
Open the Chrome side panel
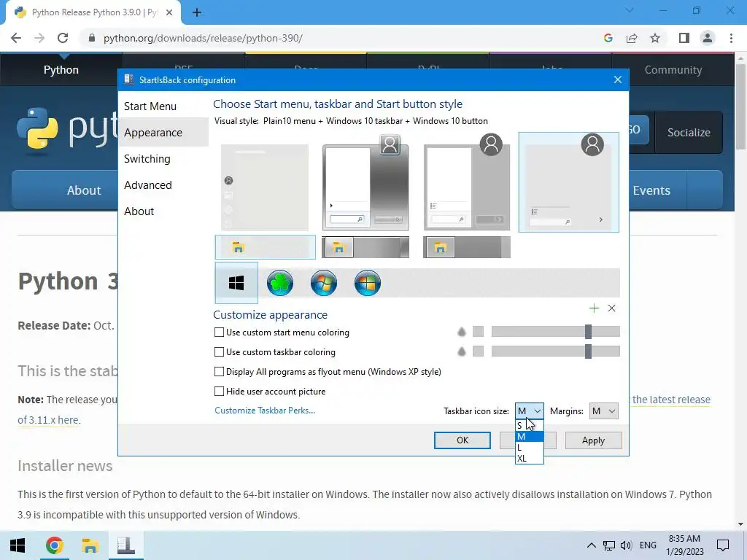click(x=684, y=38)
